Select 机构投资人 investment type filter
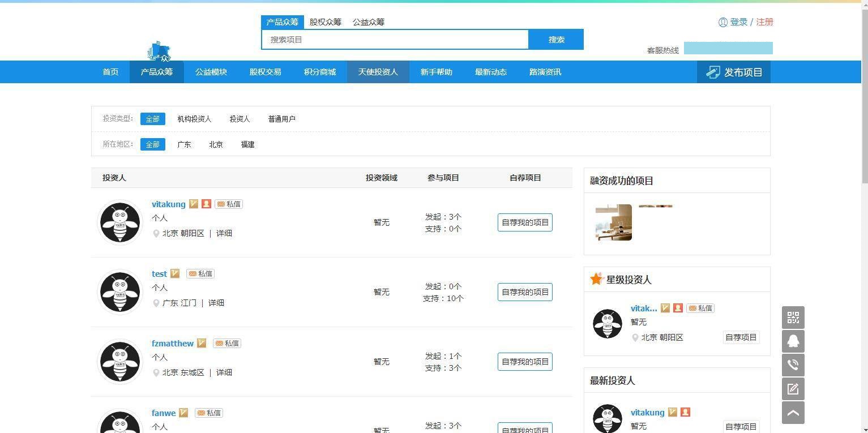Image resolution: width=868 pixels, height=433 pixels. 194,119
